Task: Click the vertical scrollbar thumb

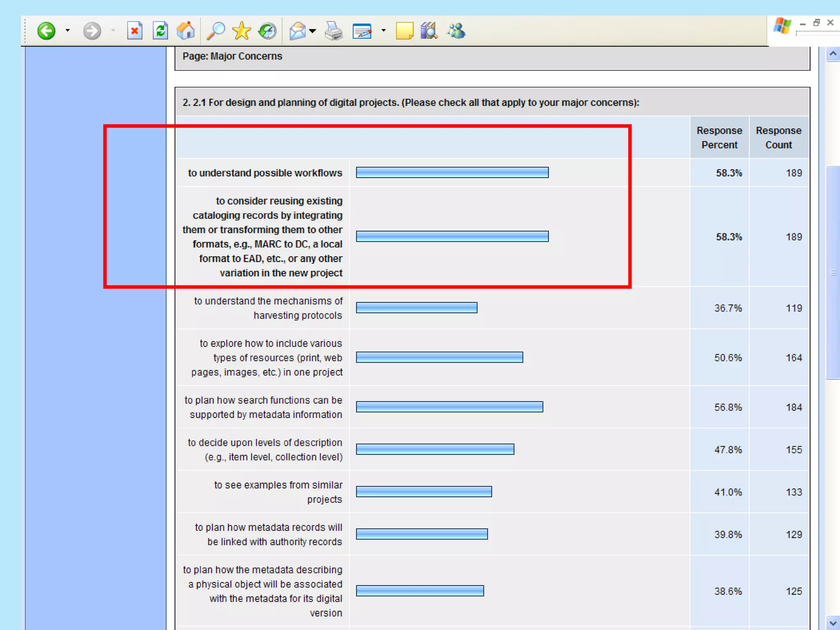Action: coord(833,272)
